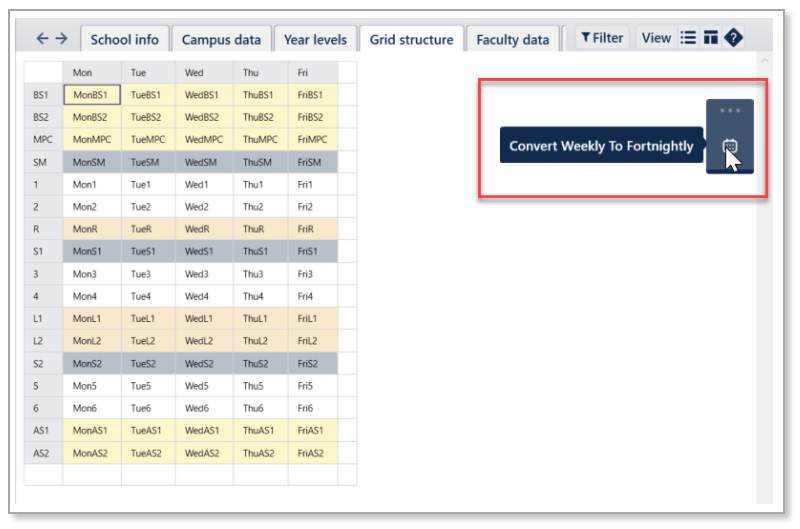Select cell MonL1
Image resolution: width=800 pixels, height=529 pixels.
tap(92, 319)
